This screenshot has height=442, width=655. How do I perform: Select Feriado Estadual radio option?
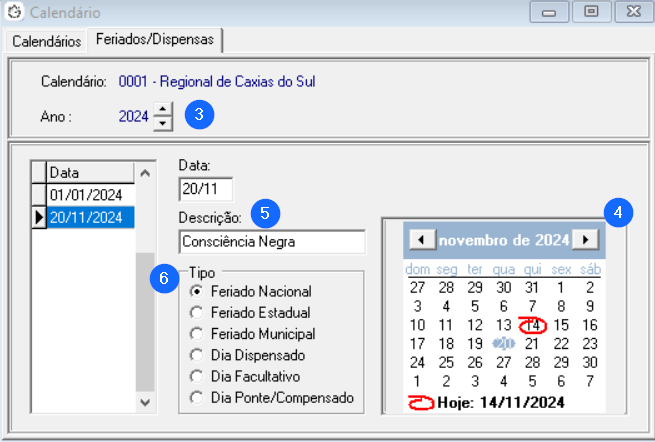(196, 312)
